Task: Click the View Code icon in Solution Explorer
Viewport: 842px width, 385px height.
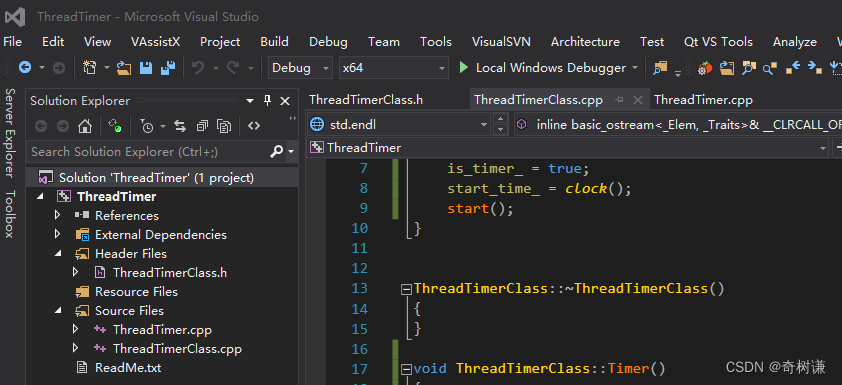Action: click(254, 126)
